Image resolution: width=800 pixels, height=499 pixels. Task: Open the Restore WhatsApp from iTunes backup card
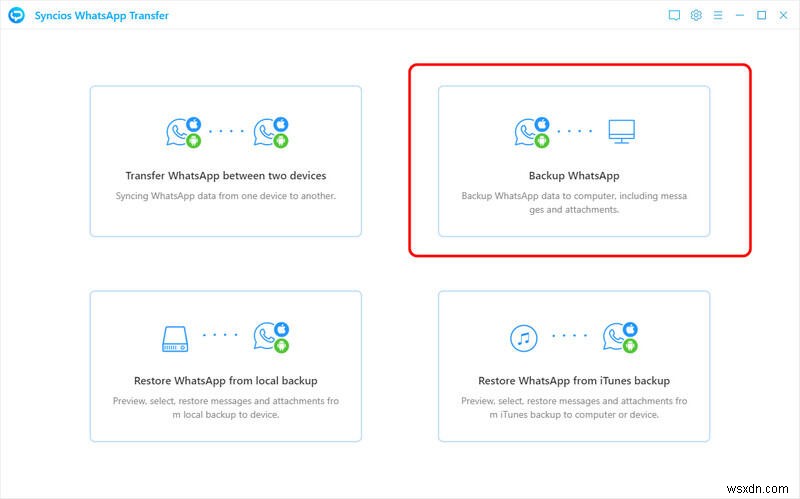click(x=574, y=366)
